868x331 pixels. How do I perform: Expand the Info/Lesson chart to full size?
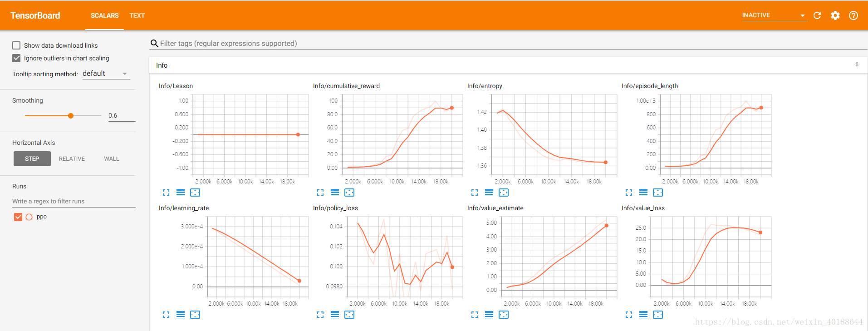166,193
